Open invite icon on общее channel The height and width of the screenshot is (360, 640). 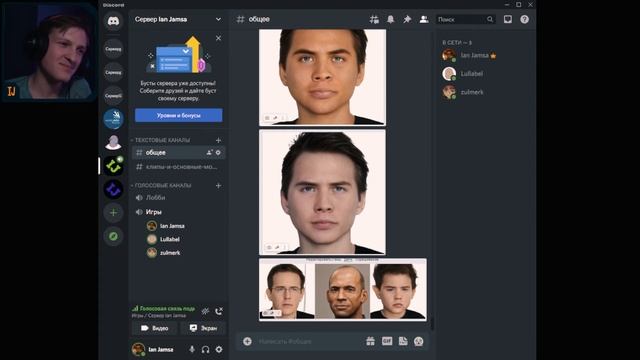click(x=209, y=152)
